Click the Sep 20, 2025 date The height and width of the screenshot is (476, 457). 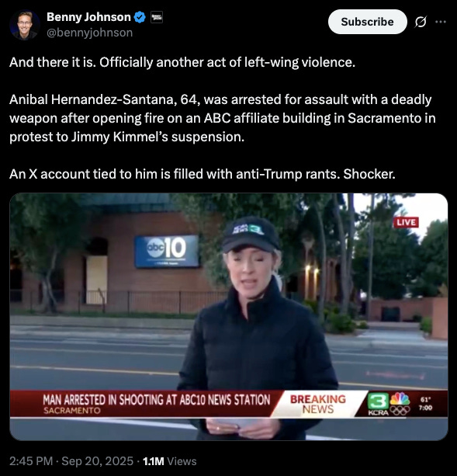[x=97, y=461]
